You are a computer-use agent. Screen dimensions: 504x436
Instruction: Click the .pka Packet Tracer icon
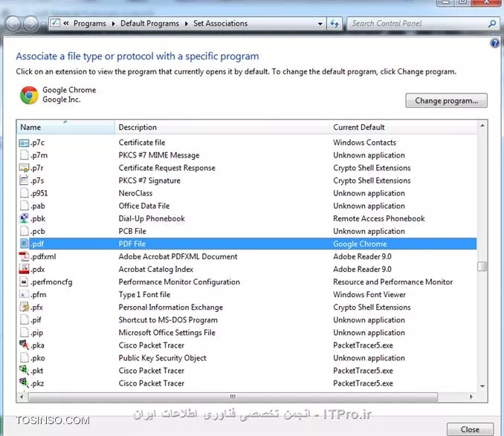pos(24,345)
